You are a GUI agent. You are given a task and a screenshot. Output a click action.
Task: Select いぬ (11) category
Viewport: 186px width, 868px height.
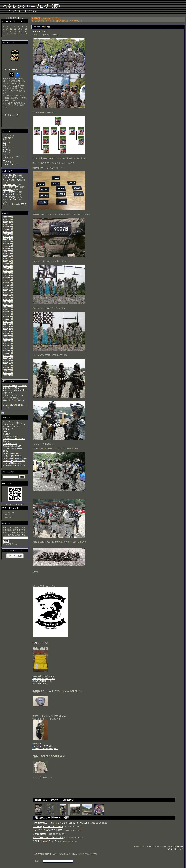click(x=4, y=145)
